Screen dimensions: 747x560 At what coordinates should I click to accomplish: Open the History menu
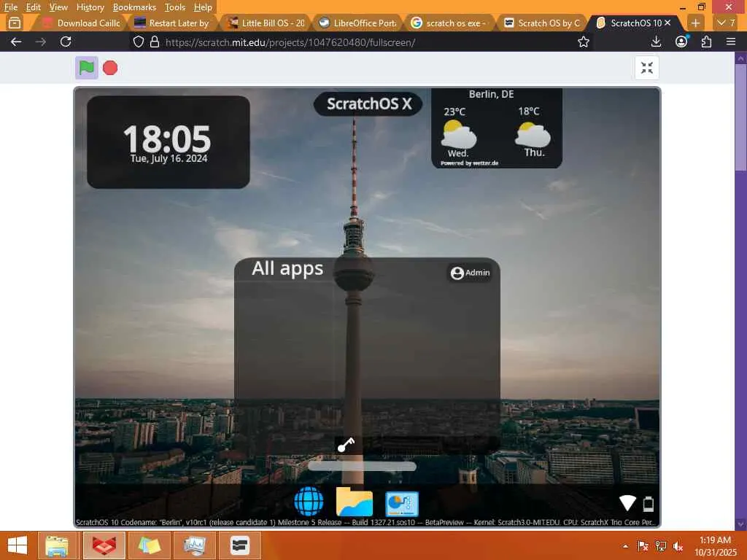[90, 7]
